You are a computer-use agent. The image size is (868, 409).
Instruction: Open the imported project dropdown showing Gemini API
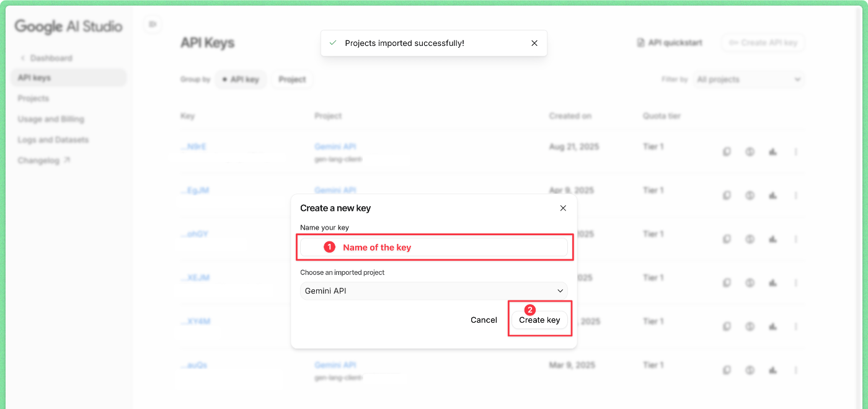tap(433, 290)
